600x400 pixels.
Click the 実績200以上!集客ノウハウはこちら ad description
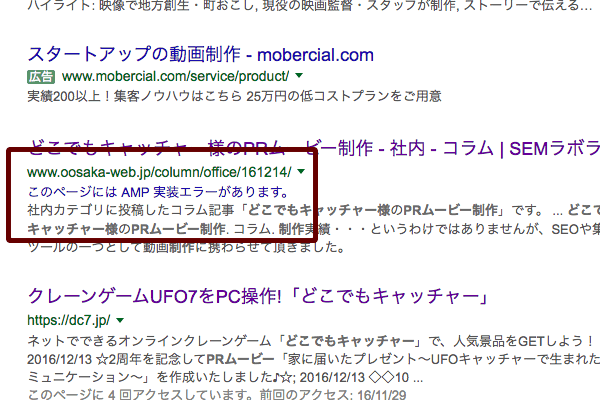tap(235, 96)
